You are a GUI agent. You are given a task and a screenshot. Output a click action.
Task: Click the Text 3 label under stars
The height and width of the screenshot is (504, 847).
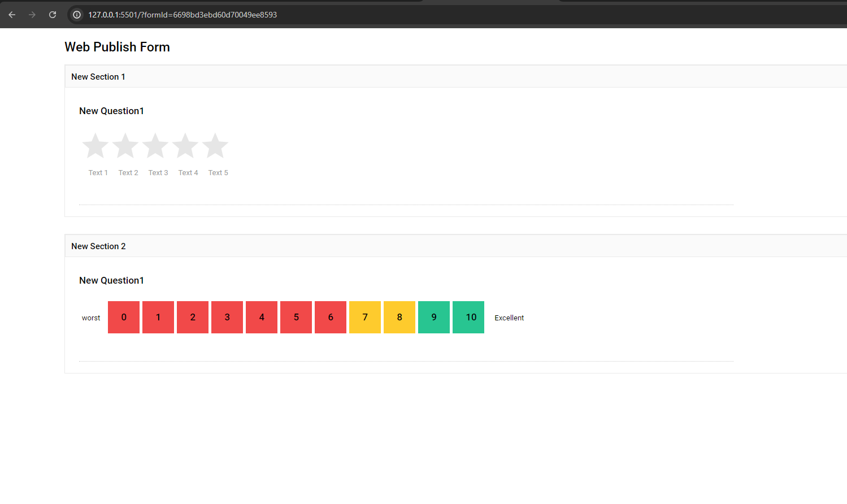pos(158,173)
